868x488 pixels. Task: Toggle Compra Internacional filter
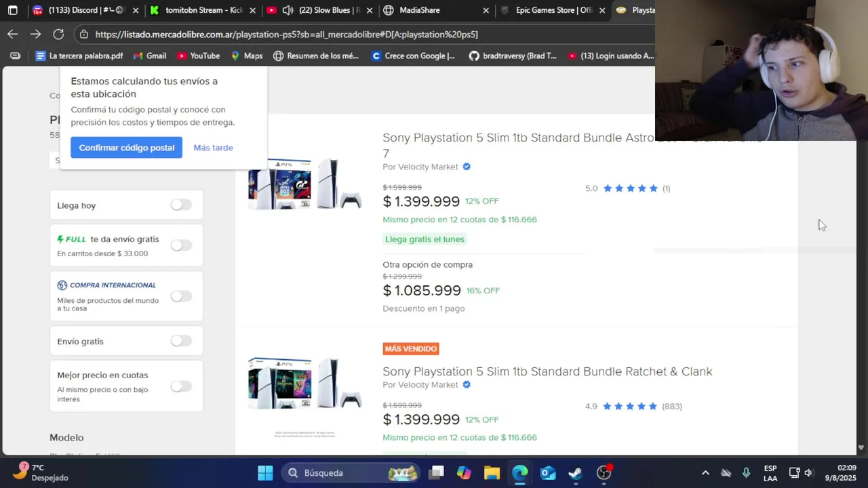[181, 296]
